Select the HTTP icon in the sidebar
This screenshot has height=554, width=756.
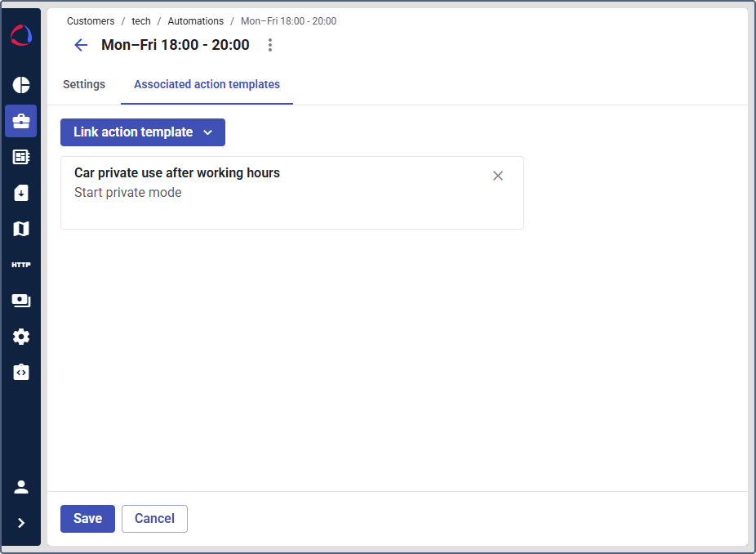20,264
